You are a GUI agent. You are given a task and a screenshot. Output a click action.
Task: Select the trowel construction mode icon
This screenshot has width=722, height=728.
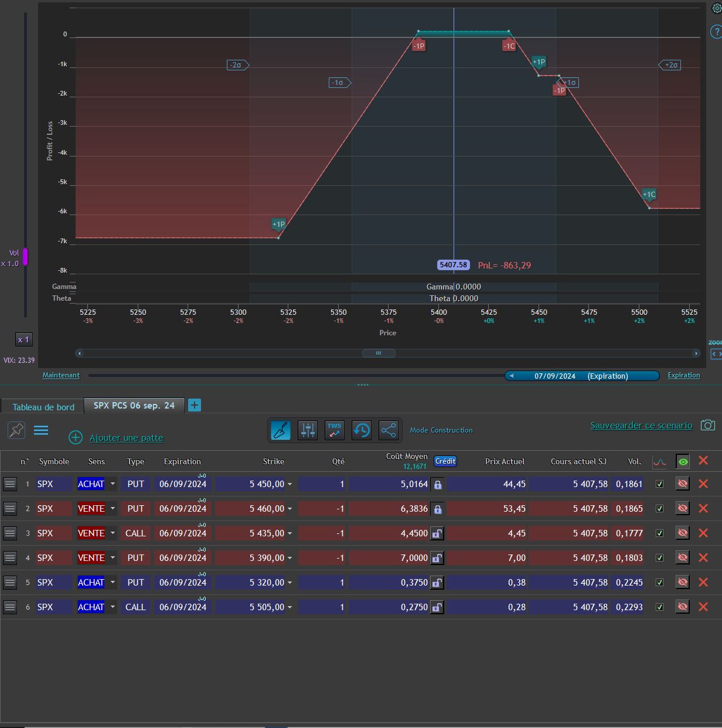coord(281,430)
